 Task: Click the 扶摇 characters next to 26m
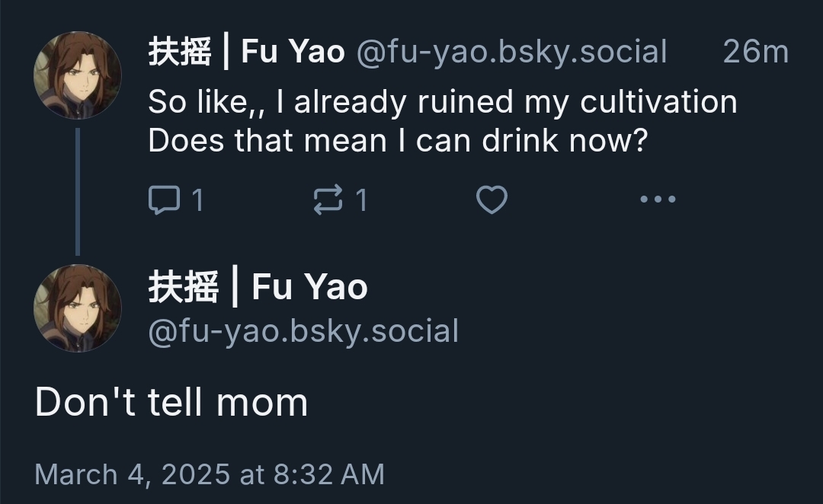[179, 52]
